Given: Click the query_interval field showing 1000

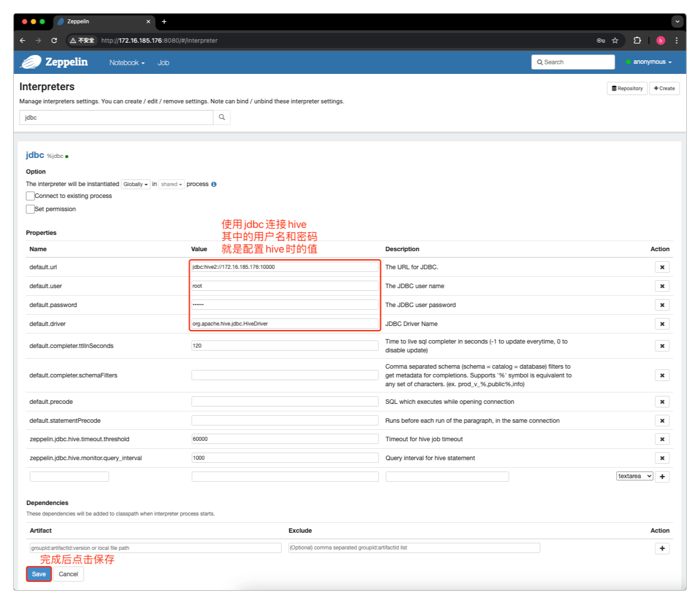Looking at the screenshot, I should (285, 458).
